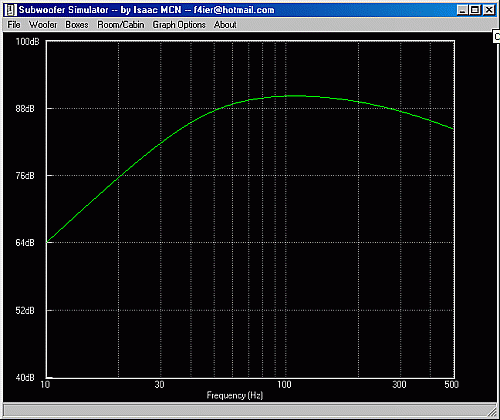The image size is (500, 420).
Task: Click the 30 frequency axis label
Action: click(x=159, y=385)
